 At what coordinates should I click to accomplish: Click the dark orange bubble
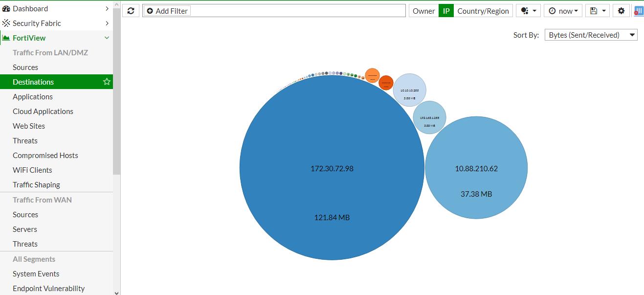pyautogui.click(x=386, y=83)
